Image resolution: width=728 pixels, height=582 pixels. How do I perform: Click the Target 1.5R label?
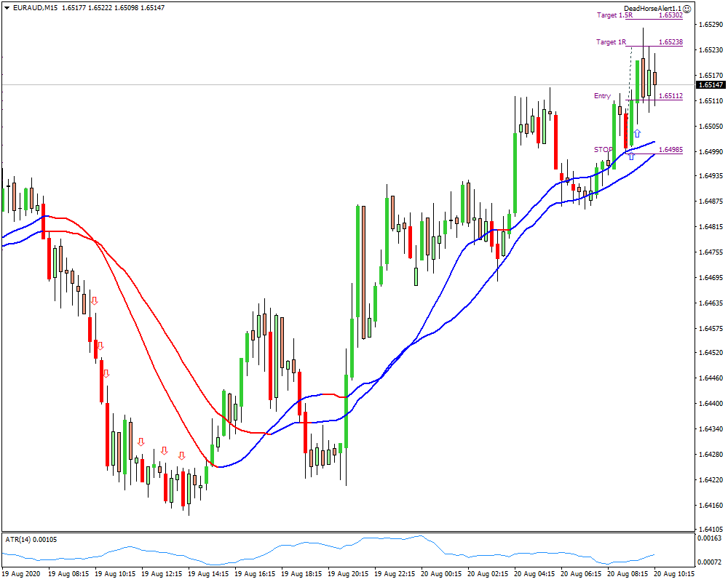[614, 15]
